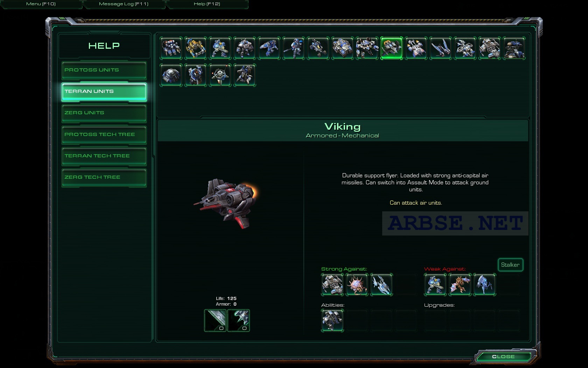Click the Battlecruiser icon under Strong Against
This screenshot has width=588, height=368.
pyautogui.click(x=332, y=285)
